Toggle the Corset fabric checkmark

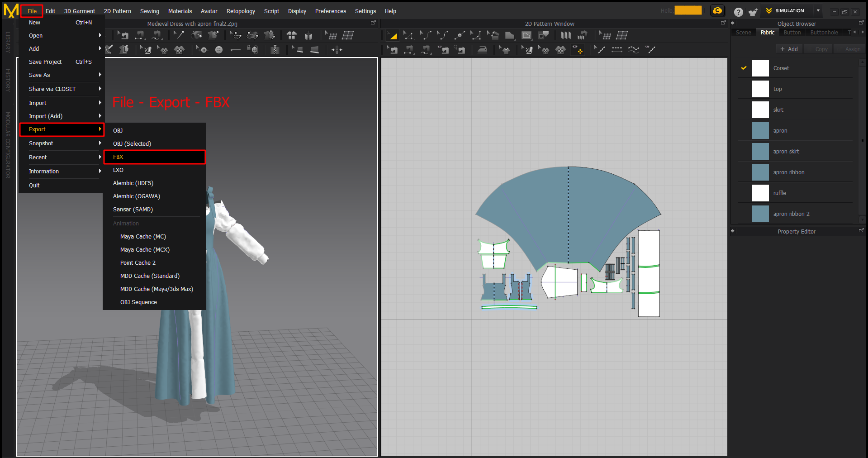(x=744, y=68)
